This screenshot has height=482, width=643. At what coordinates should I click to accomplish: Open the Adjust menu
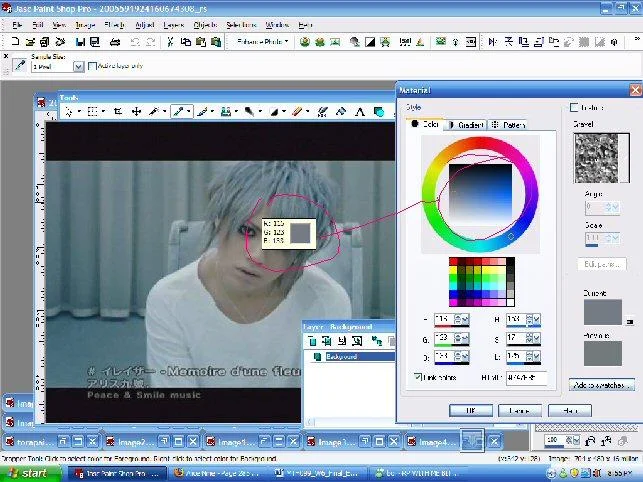[144, 25]
